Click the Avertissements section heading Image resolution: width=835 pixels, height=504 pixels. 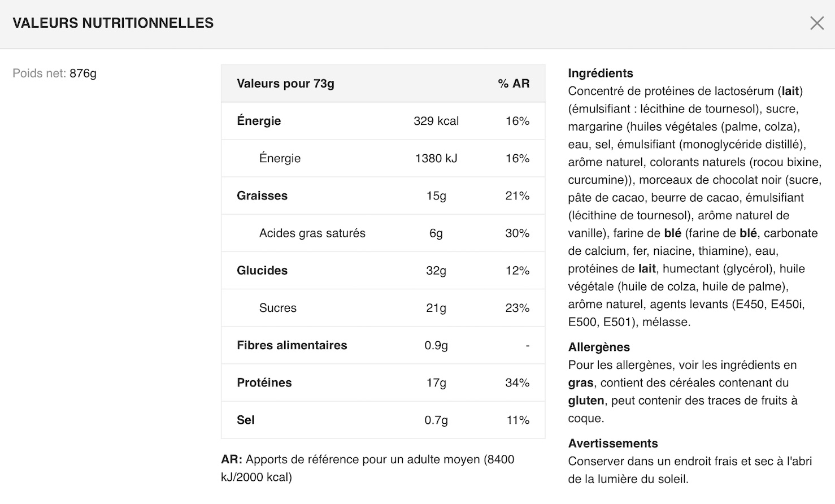(x=613, y=444)
